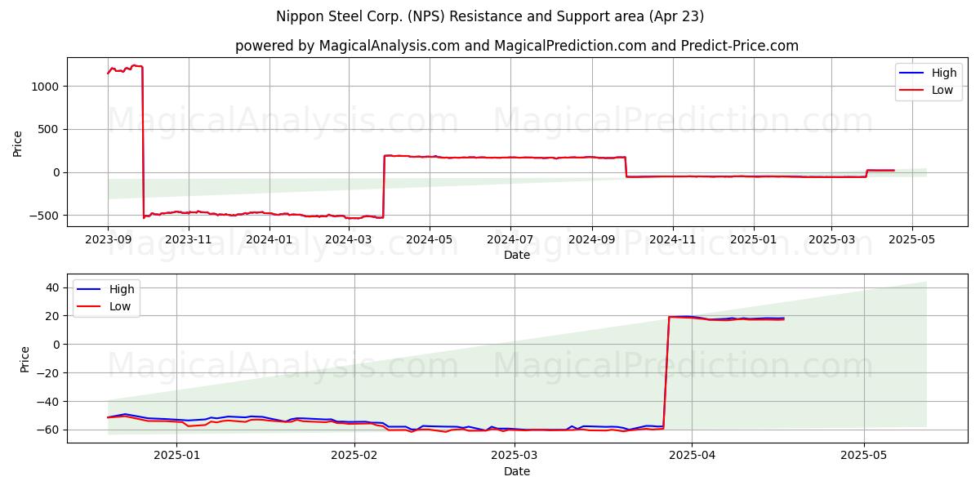Click the upper chart's 'Date' x-axis label
This screenshot has width=980, height=490.
click(517, 255)
